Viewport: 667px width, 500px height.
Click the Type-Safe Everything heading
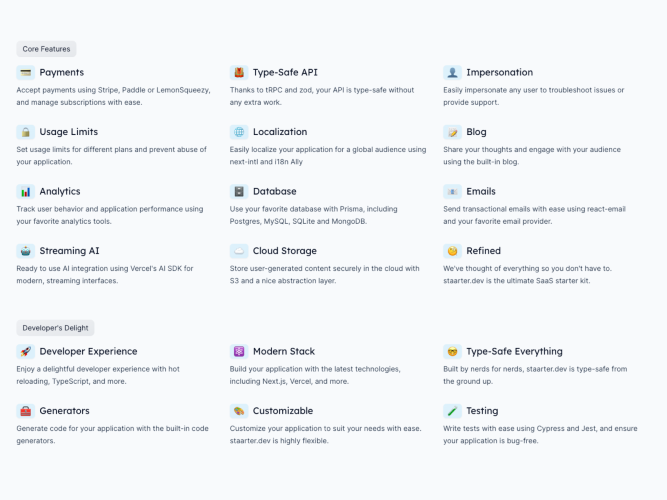(514, 351)
